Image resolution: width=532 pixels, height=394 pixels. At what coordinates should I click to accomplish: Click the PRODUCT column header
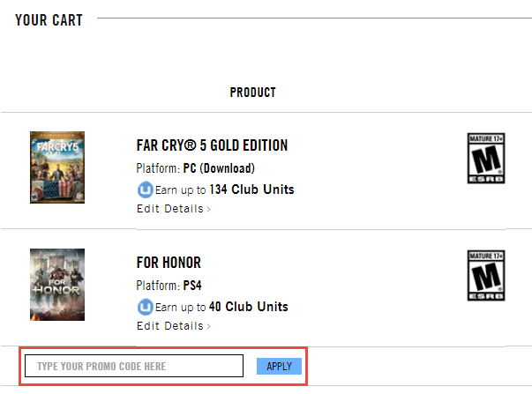[x=253, y=93]
